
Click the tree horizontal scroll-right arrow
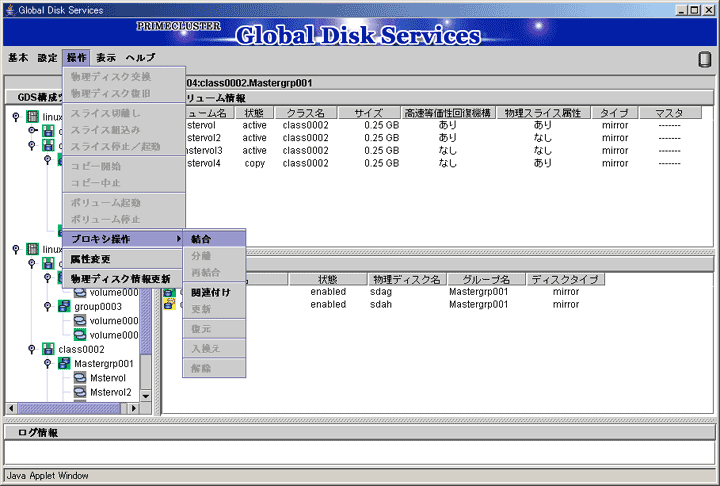click(134, 408)
